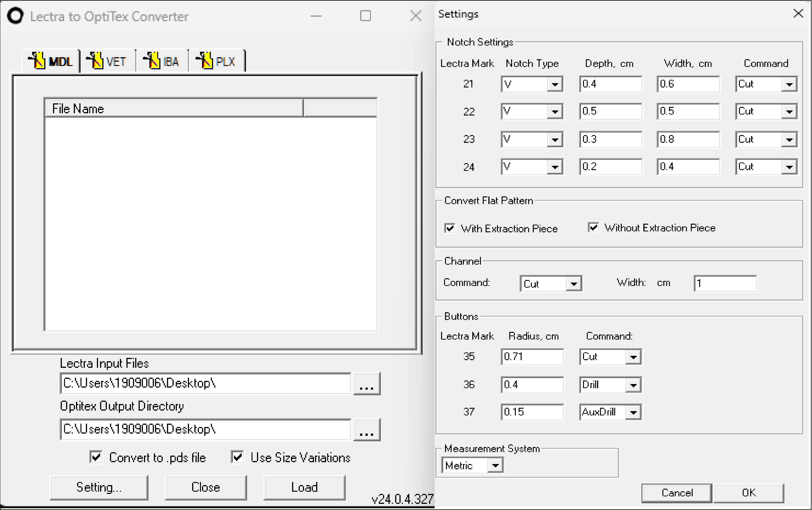Click the Optitex Output Directory path field
The width and height of the screenshot is (812, 510).
click(205, 429)
